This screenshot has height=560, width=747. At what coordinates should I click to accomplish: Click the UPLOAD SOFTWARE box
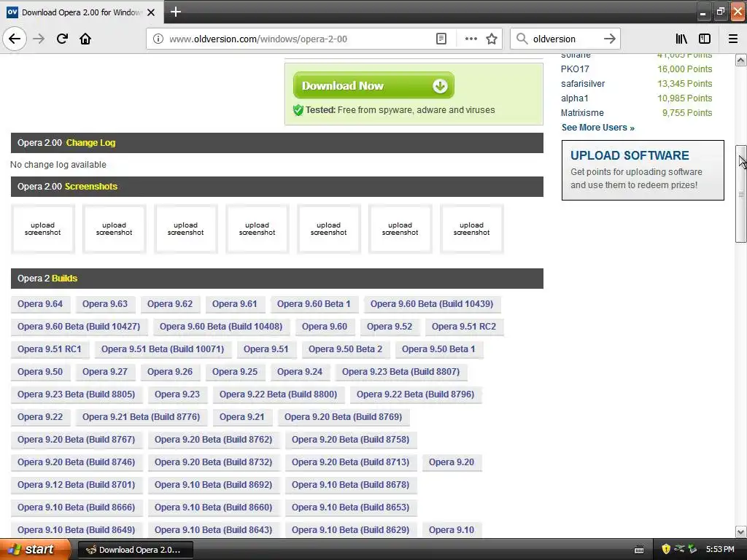(x=643, y=170)
